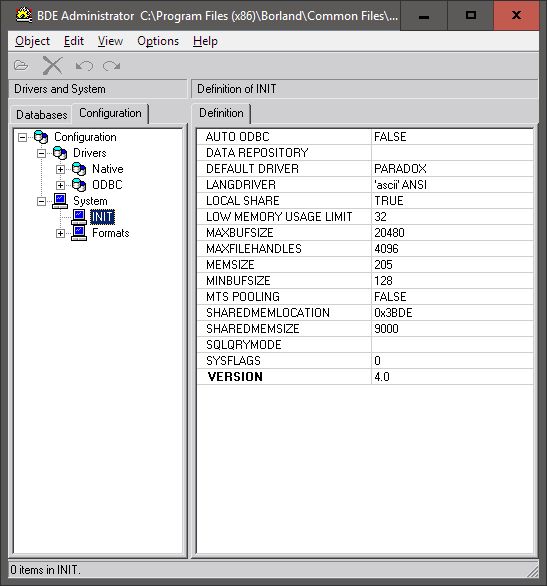Collapse the root Configuration node

click(22, 138)
